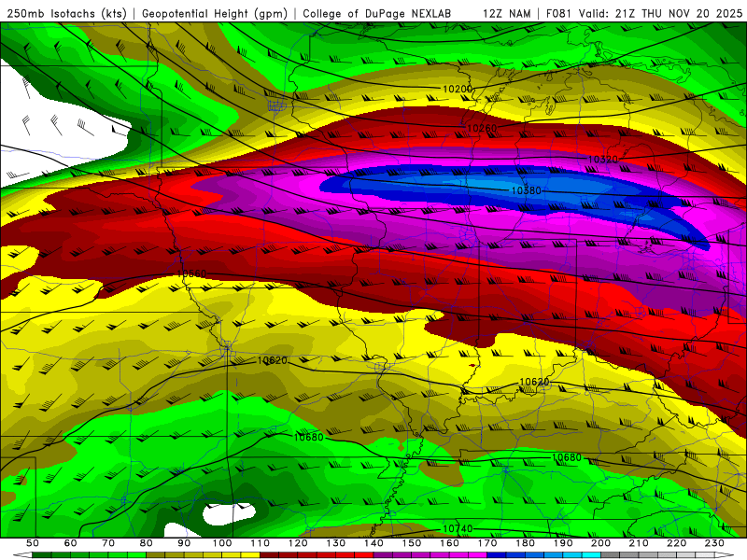Click the 150 knot color scale label

pyautogui.click(x=411, y=543)
